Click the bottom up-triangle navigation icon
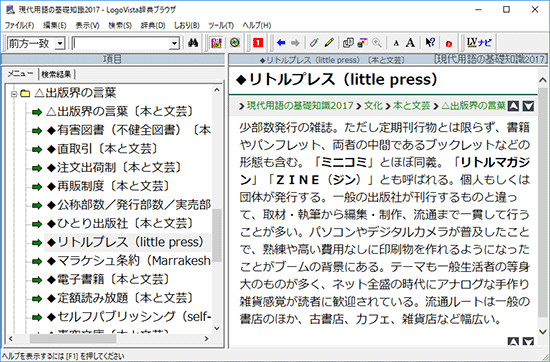Image resolution: width=550 pixels, height=362 pixels. click(x=513, y=342)
